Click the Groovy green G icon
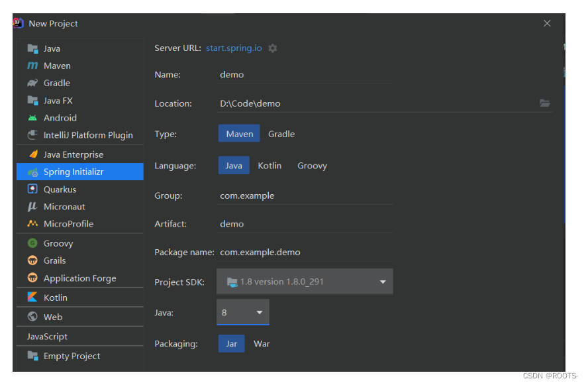The image size is (588, 385). 32,243
